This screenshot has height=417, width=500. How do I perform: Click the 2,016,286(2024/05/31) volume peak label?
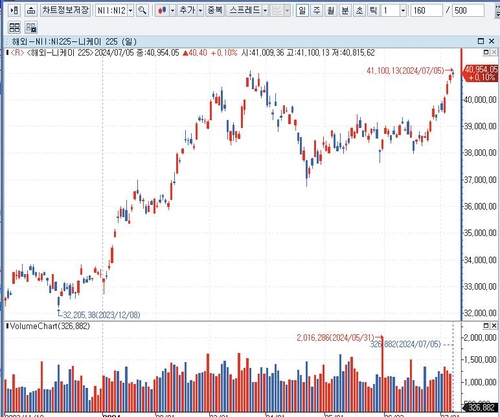coord(335,338)
